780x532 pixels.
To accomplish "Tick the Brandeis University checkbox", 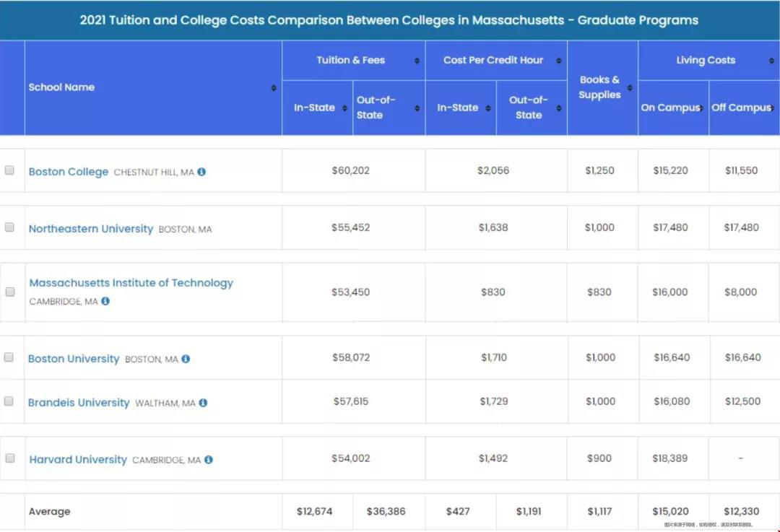I will pyautogui.click(x=9, y=401).
